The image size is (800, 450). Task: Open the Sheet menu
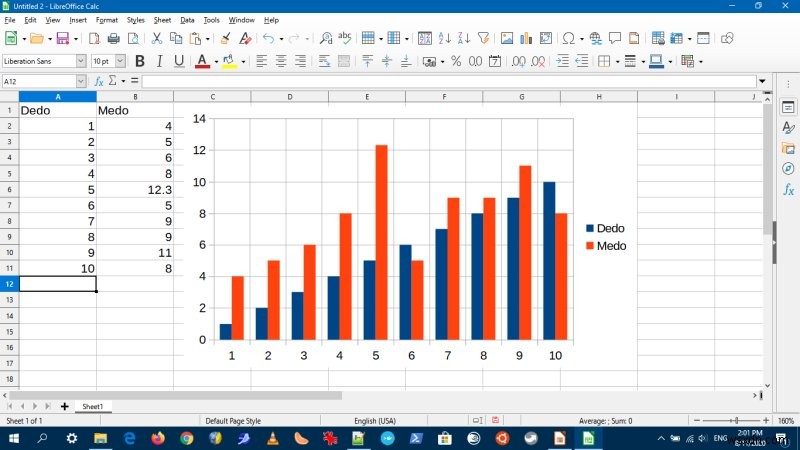click(162, 20)
